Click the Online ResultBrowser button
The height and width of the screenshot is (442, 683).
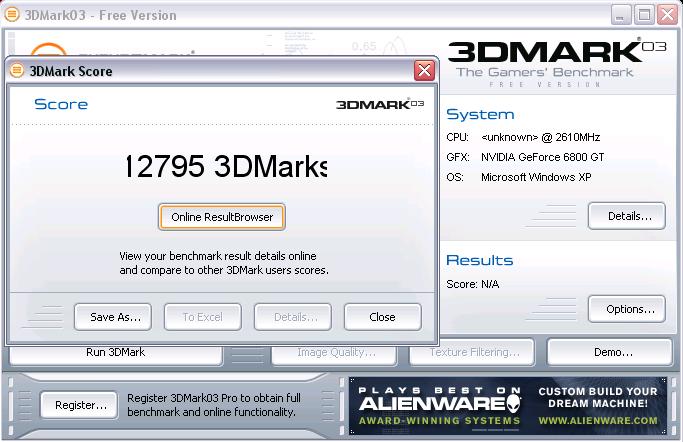[222, 217]
